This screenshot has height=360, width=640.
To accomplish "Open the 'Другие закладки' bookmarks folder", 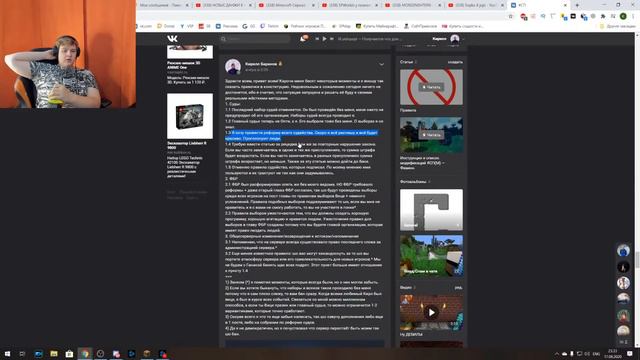I will (x=618, y=26).
